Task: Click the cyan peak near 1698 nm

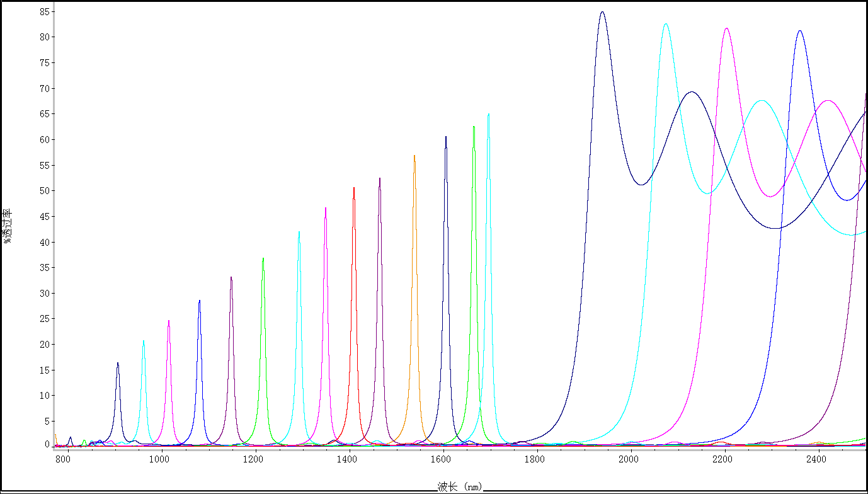Action: point(488,115)
